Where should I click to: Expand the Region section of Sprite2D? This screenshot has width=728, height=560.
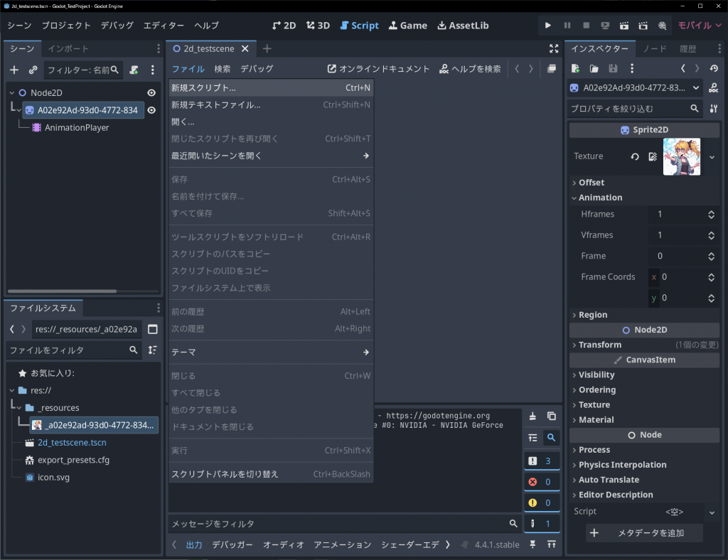593,315
